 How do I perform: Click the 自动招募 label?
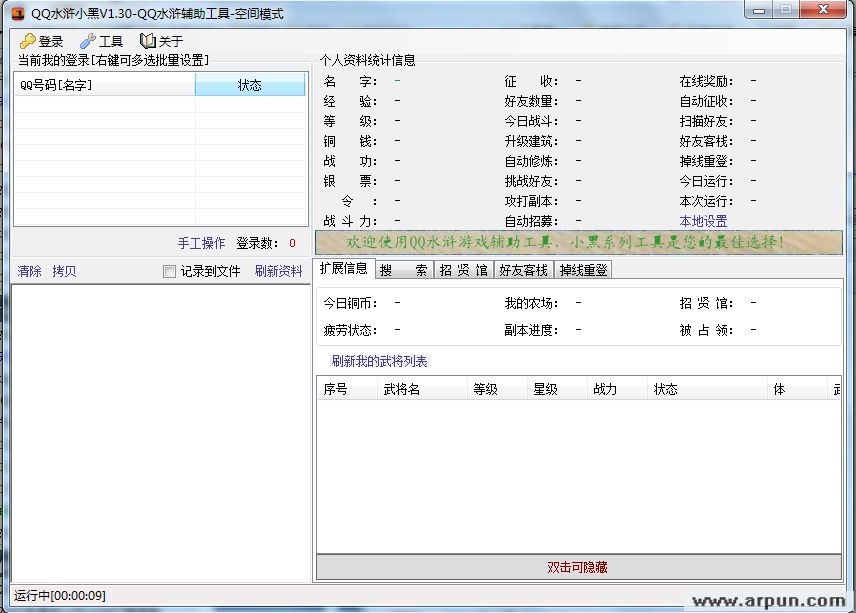[x=531, y=221]
